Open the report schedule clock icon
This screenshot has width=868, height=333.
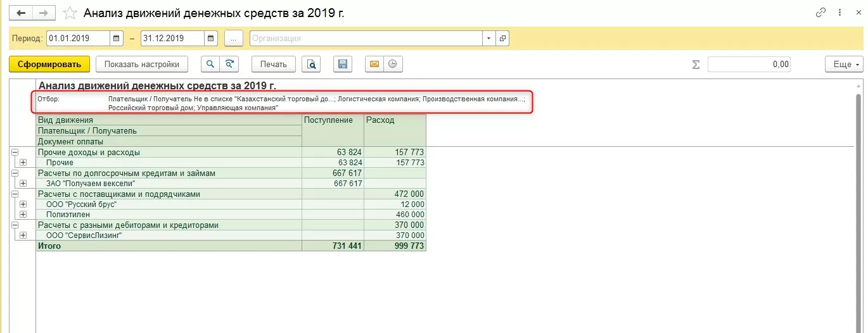pos(393,64)
